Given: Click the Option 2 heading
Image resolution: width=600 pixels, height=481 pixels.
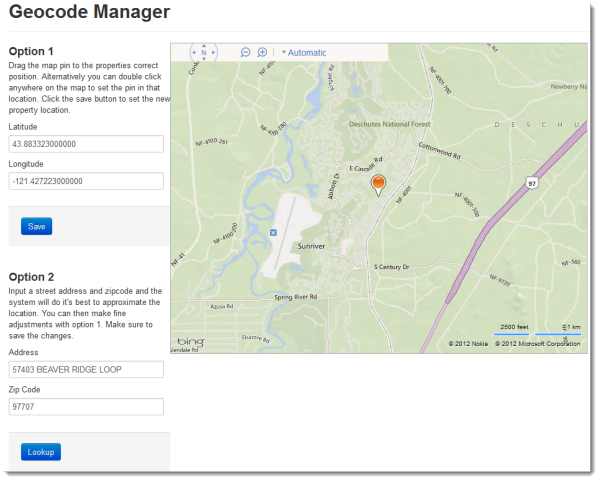Looking at the screenshot, I should pos(31,277).
